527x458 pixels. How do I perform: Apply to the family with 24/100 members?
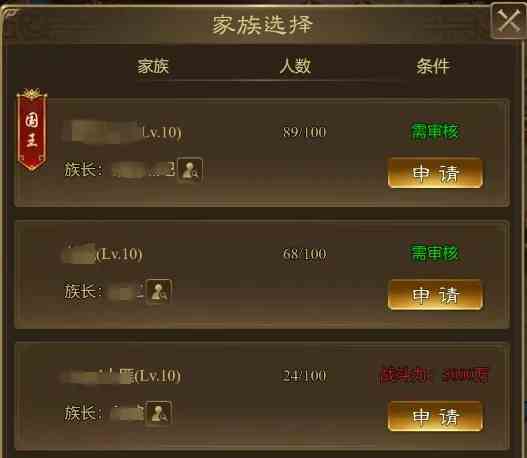(435, 416)
